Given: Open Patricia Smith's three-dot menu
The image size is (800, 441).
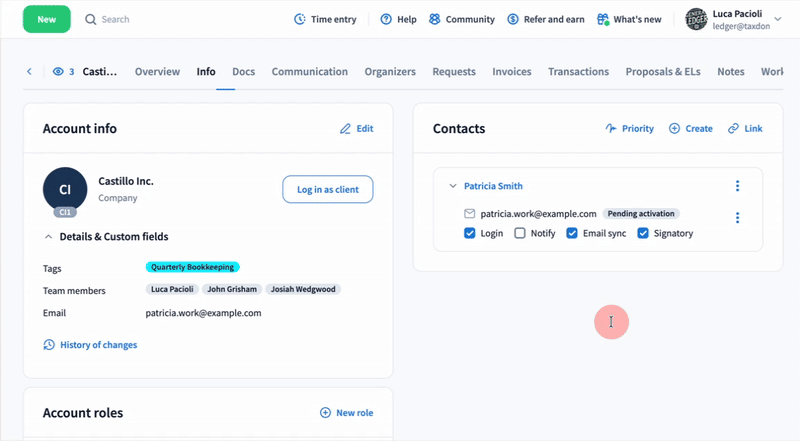Looking at the screenshot, I should click(x=737, y=186).
